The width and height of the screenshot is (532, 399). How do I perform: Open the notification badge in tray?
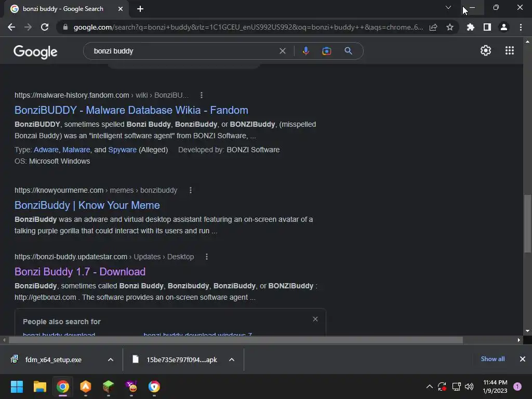(517, 387)
